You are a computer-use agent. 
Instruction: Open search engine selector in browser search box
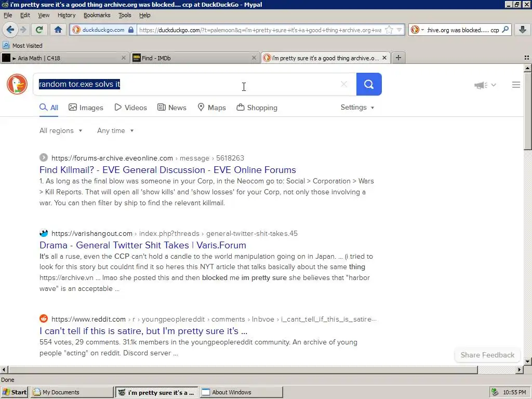click(x=417, y=30)
